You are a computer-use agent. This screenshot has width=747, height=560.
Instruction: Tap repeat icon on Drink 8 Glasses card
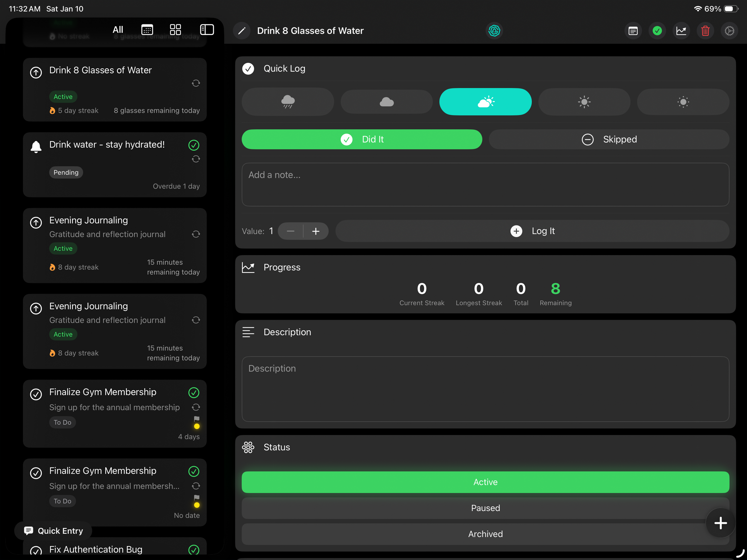click(x=196, y=83)
